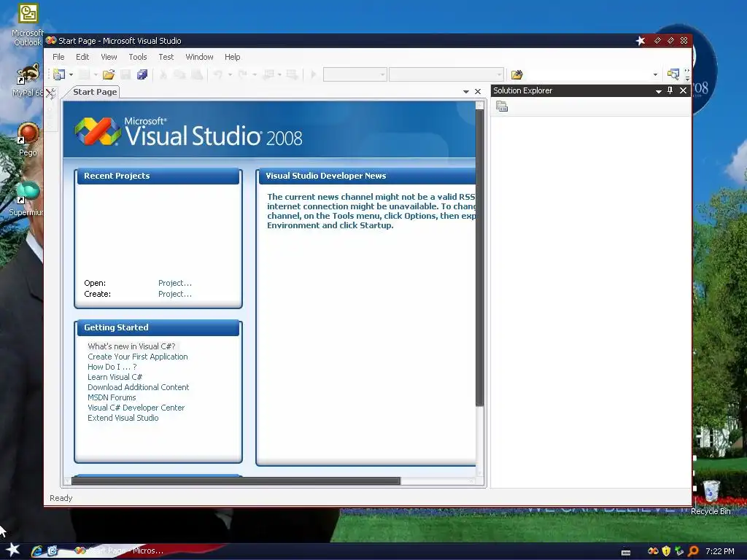Click the Pego desktop icon
This screenshot has height=560, width=747.
[28, 139]
